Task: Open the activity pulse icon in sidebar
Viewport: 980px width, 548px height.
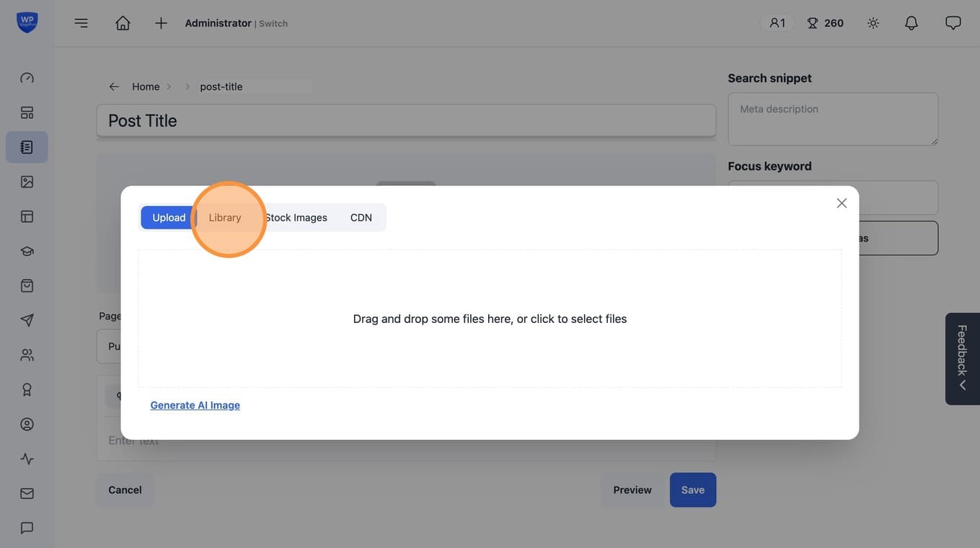Action: pos(27,459)
